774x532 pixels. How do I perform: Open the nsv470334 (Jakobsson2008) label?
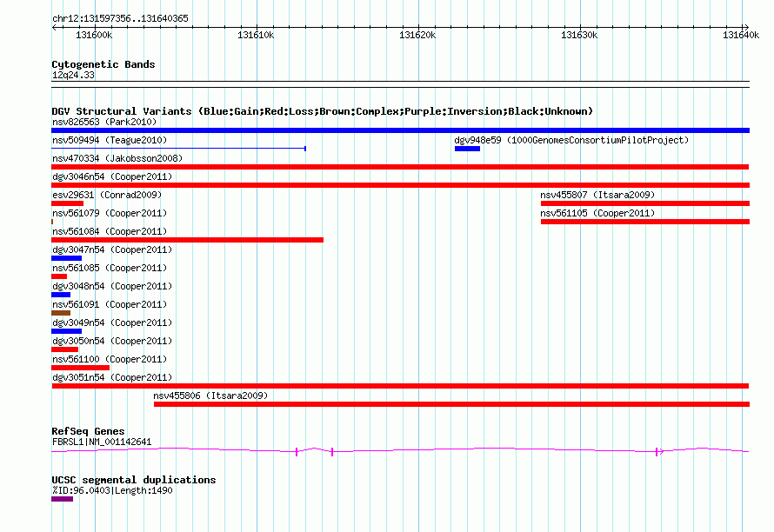117,158
